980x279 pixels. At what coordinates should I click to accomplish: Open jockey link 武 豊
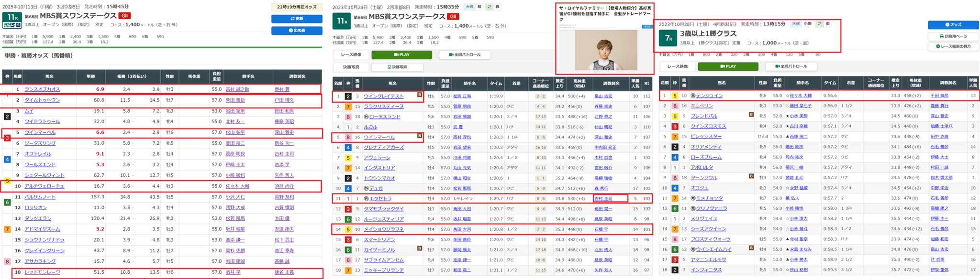pos(457,127)
